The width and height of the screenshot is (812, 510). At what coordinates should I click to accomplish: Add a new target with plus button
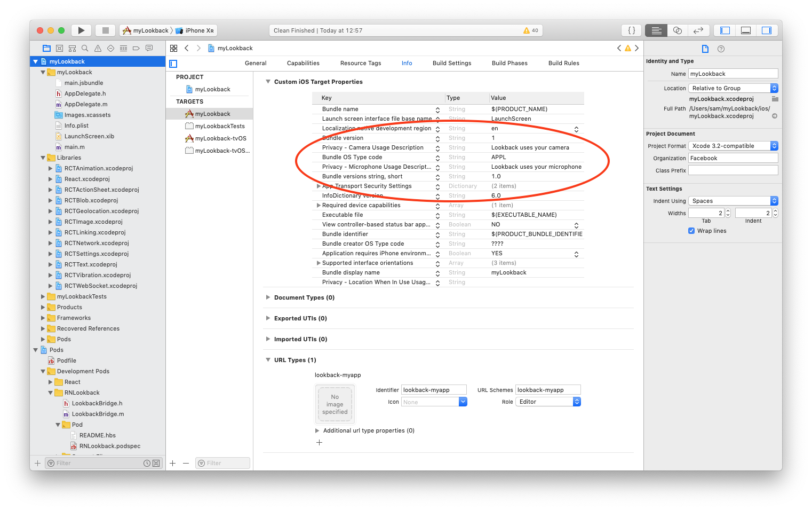point(173,463)
